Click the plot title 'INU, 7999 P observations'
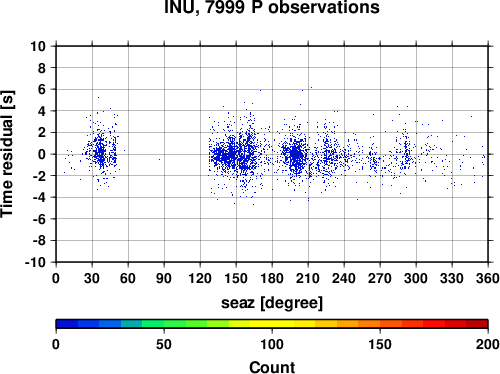500x374 pixels. tap(272, 7)
